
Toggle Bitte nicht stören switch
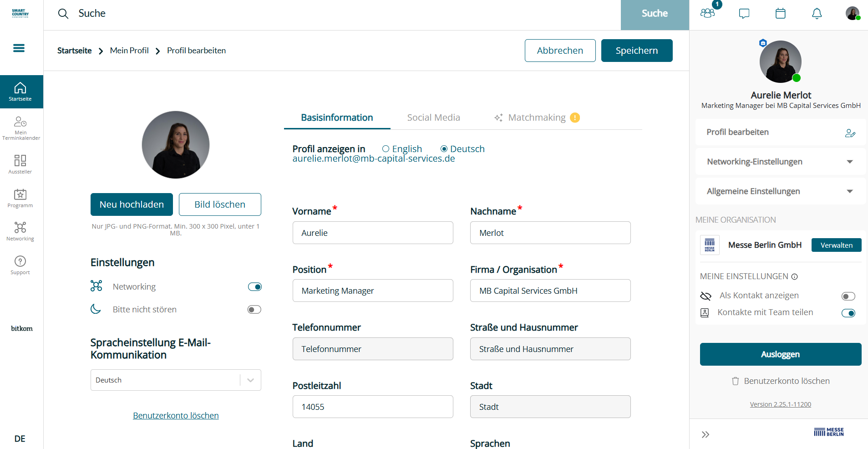tap(254, 310)
